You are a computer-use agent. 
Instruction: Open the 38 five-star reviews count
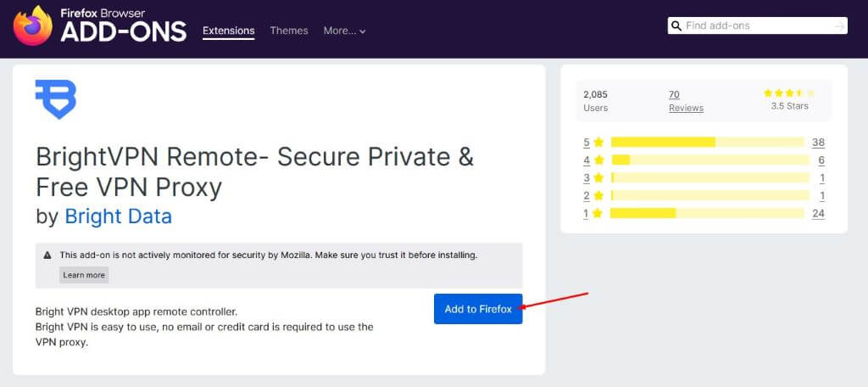coord(818,143)
